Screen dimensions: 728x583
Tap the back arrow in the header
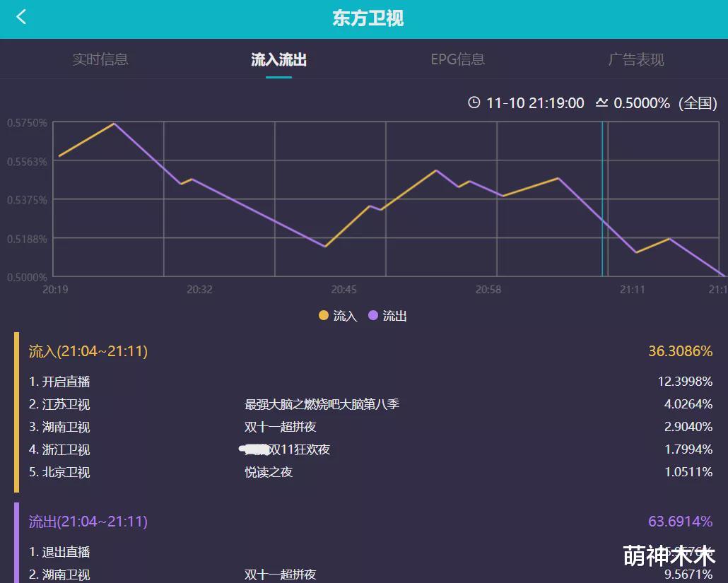tap(21, 17)
